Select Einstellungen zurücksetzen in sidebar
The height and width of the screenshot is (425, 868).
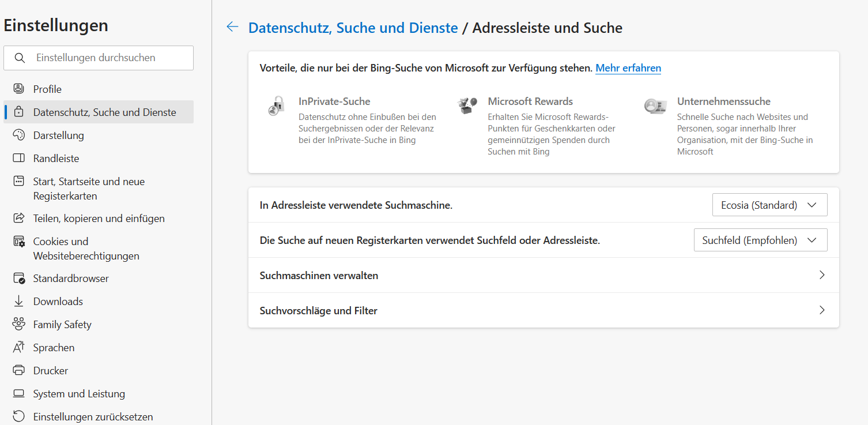[99, 416]
